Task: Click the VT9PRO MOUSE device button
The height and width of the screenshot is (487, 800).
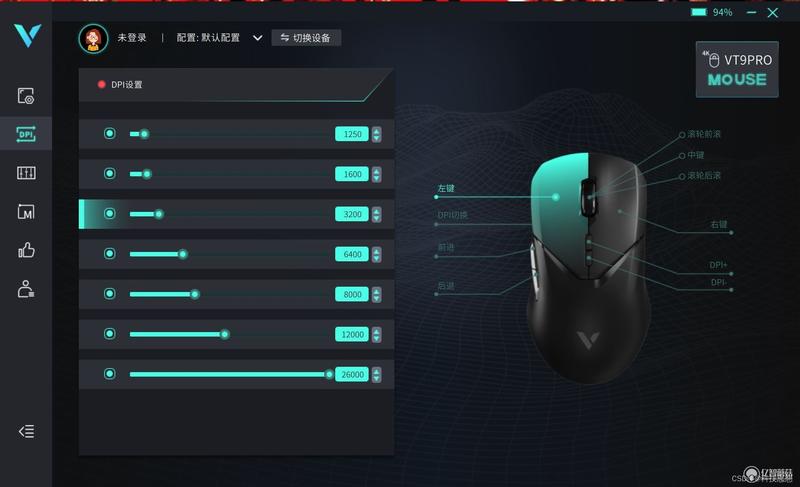Action: tap(737, 69)
